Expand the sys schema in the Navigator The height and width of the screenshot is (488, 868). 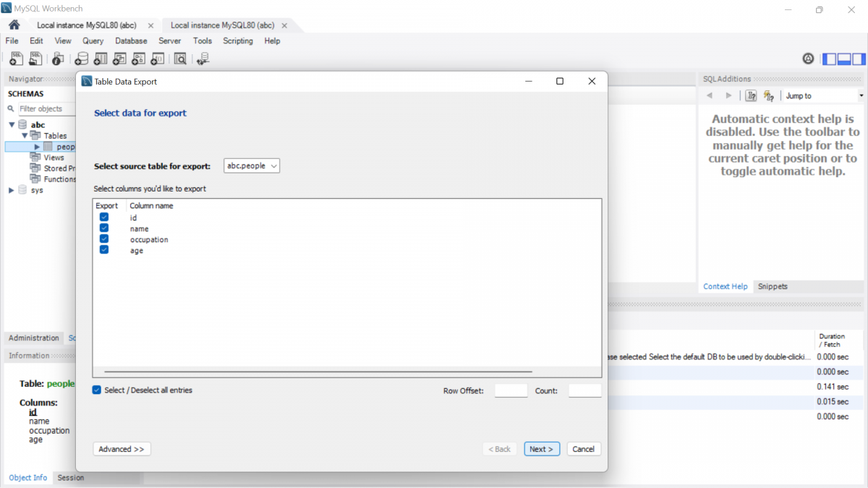[11, 189]
